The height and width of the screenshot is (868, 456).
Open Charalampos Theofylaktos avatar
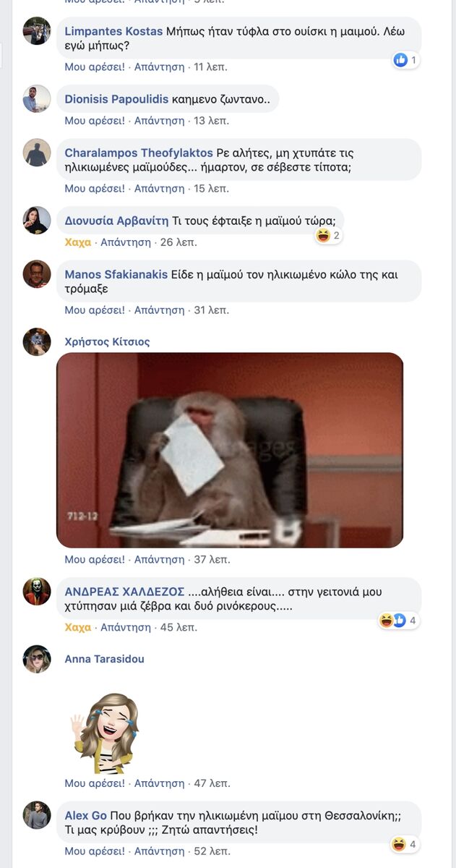point(37,153)
